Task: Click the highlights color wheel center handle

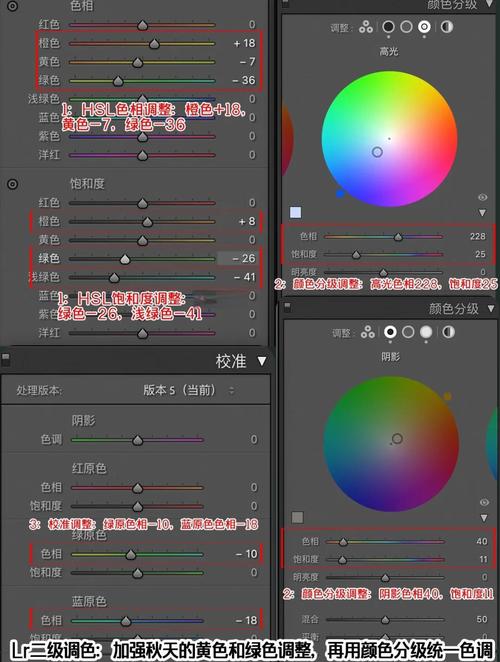Action: 377,152
